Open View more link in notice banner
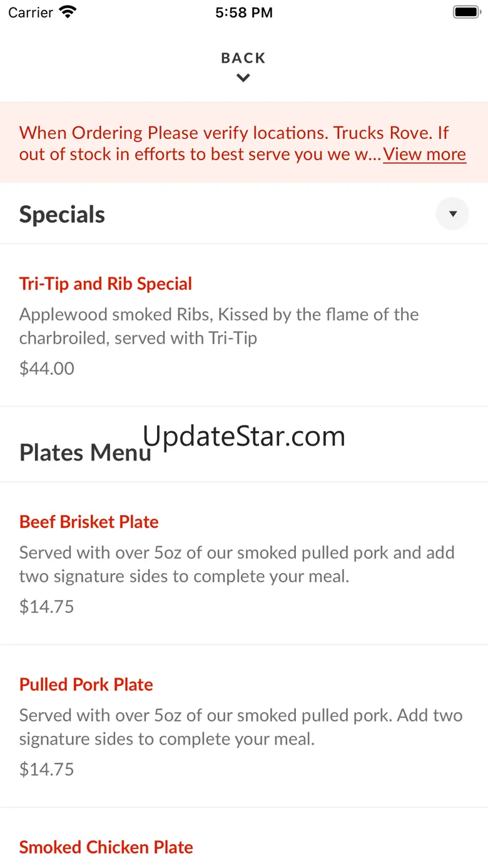488x868 pixels. (x=425, y=154)
